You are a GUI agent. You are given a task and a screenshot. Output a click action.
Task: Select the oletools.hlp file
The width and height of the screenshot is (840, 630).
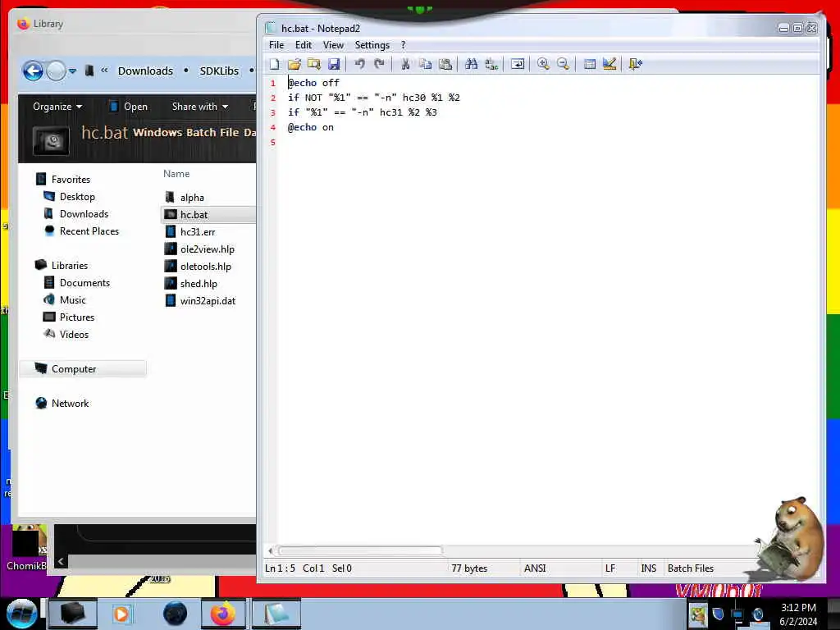(206, 267)
